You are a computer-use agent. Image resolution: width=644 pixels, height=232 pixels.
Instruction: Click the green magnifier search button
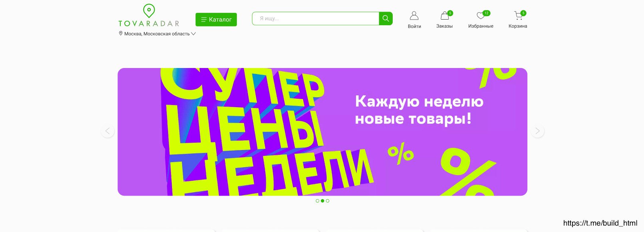[x=386, y=18]
